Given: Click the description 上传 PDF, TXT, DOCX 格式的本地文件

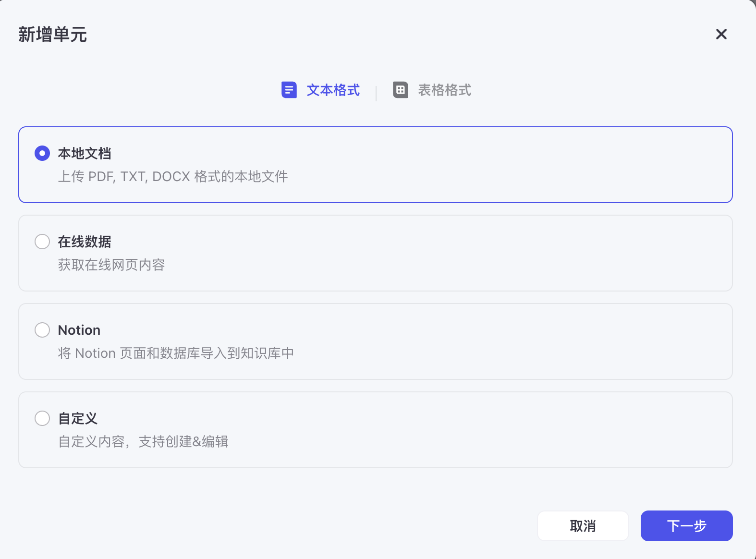Looking at the screenshot, I should (173, 177).
